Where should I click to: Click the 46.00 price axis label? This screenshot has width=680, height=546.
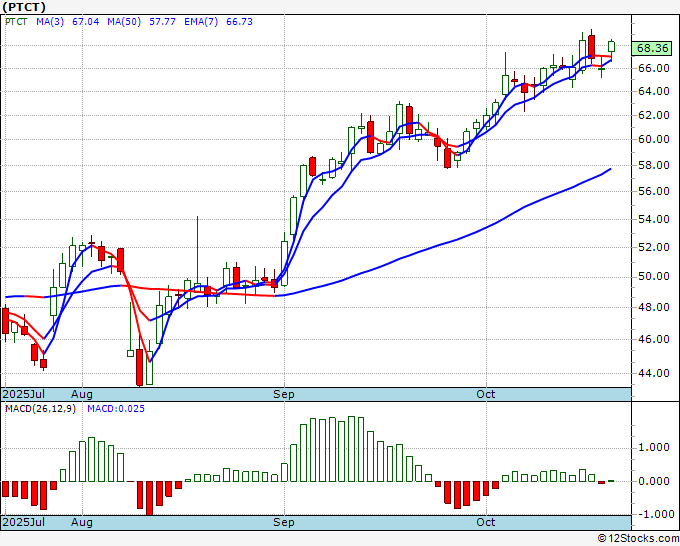point(654,339)
